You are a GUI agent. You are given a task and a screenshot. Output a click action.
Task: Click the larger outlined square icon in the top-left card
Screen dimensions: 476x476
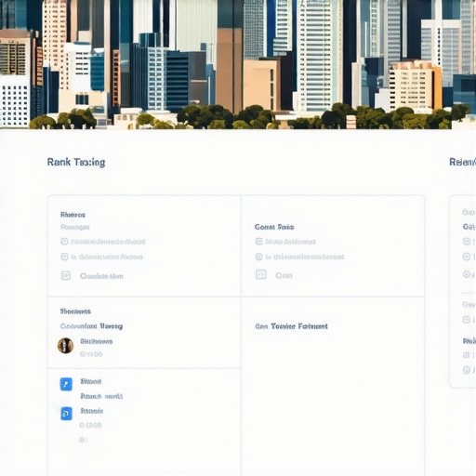pos(66,275)
